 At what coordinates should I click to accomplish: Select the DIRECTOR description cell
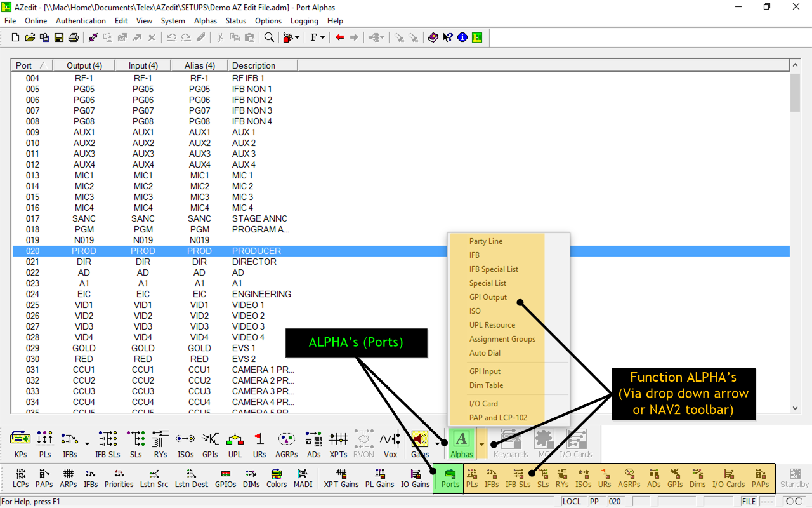pyautogui.click(x=254, y=262)
